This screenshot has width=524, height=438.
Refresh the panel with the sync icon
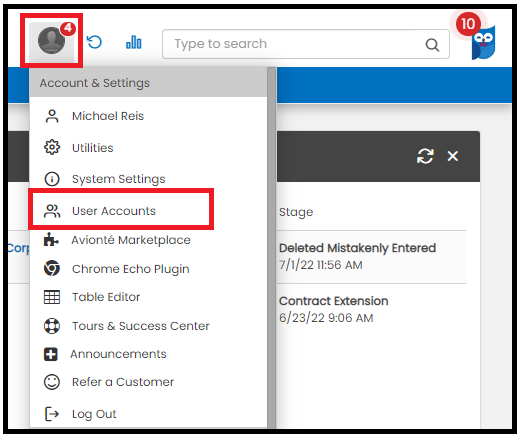(x=425, y=156)
